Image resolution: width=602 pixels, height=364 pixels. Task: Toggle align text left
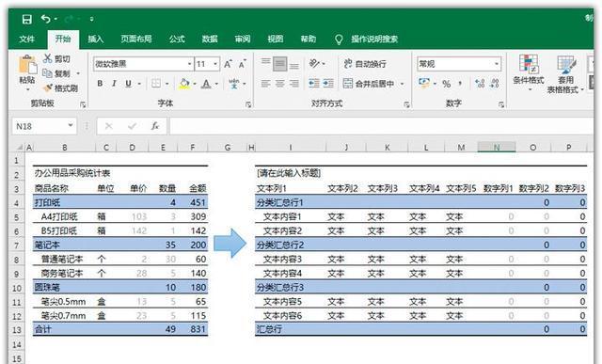(265, 84)
